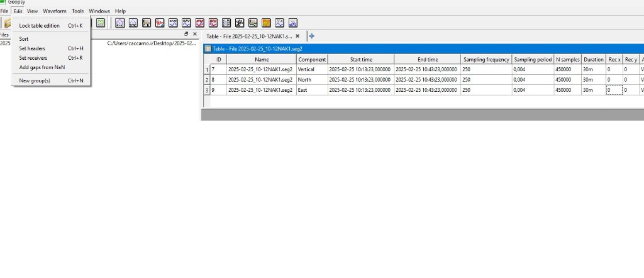Open the Waveform menu

click(54, 11)
